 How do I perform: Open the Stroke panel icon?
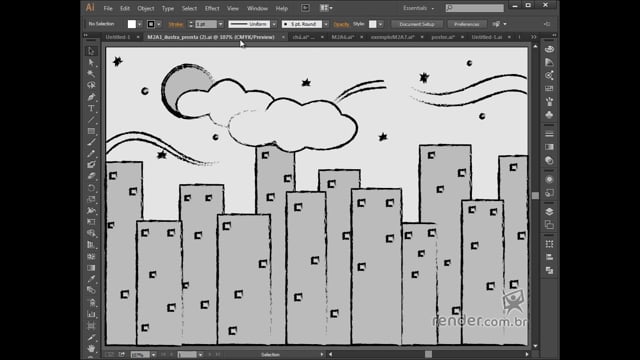[x=549, y=134]
